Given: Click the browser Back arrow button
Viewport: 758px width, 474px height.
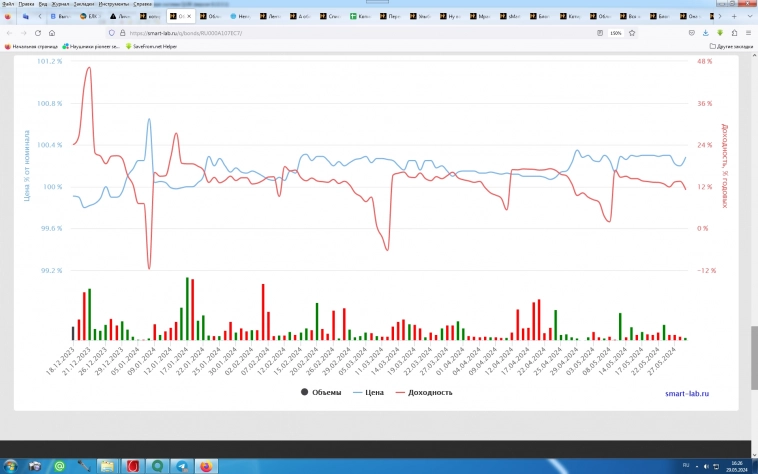Looking at the screenshot, I should coord(10,32).
